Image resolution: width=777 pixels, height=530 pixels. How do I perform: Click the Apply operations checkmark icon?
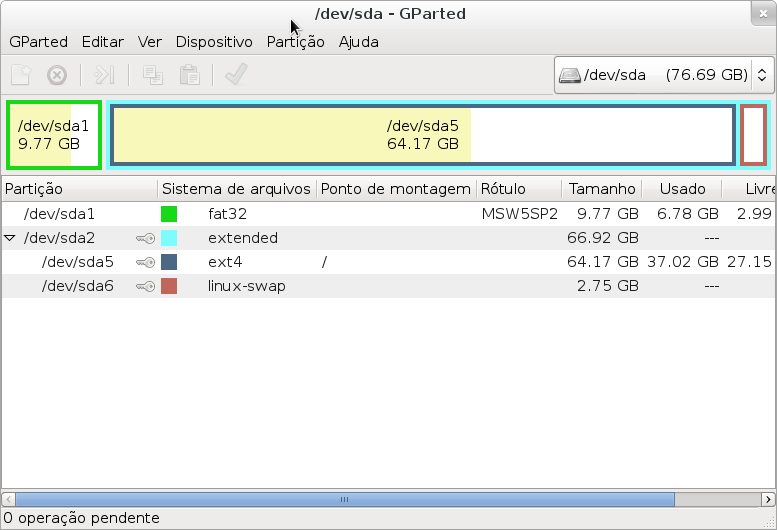point(236,75)
